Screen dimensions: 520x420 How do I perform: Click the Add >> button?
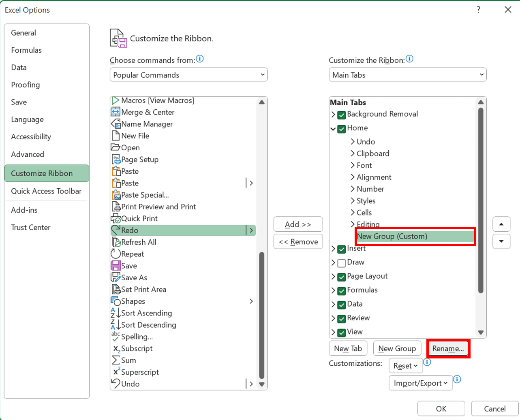coord(298,224)
